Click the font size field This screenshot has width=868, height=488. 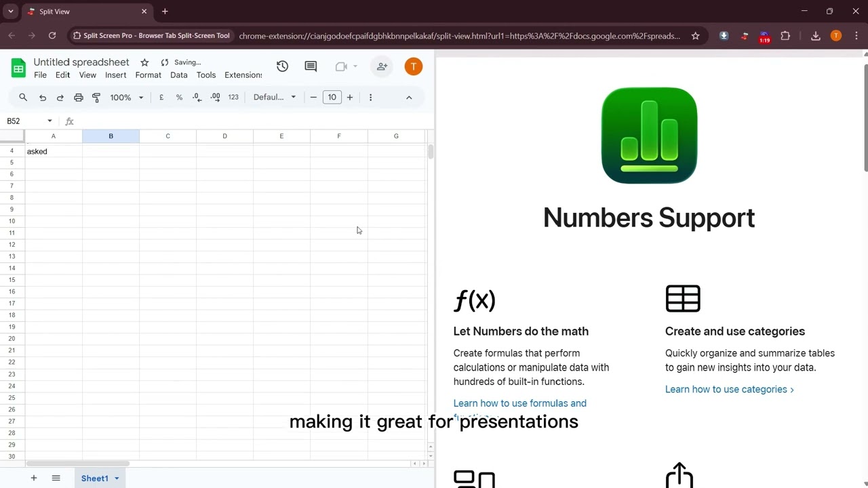pos(332,98)
